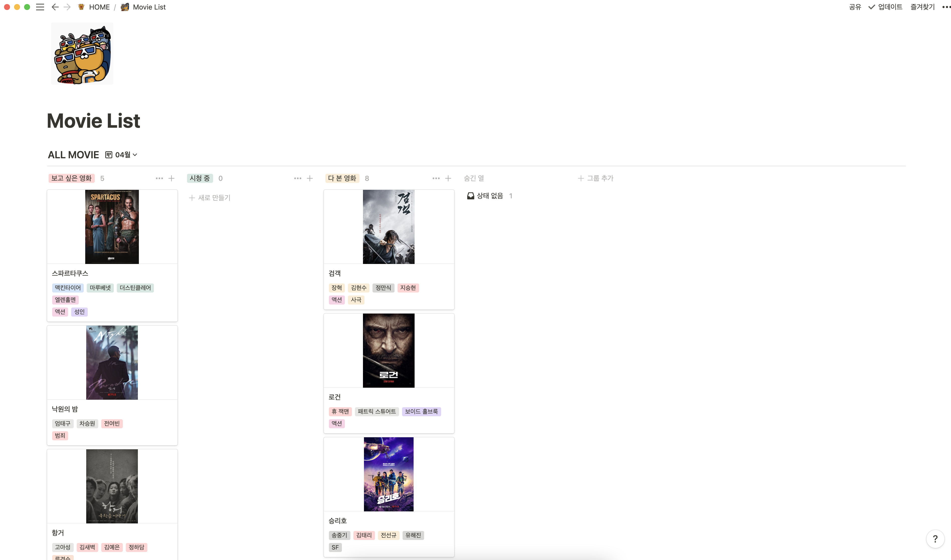Open the ALL MOVIE database title
This screenshot has width=951, height=560.
[73, 155]
